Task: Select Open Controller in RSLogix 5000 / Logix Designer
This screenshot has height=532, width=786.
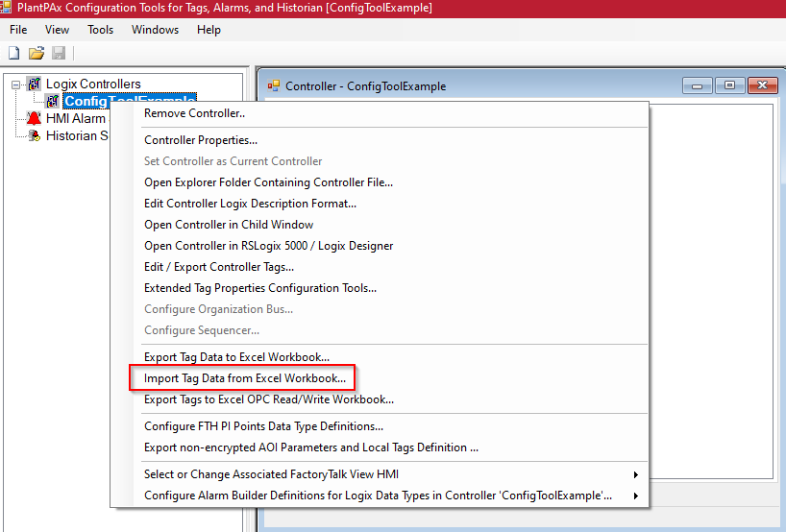Action: [269, 246]
